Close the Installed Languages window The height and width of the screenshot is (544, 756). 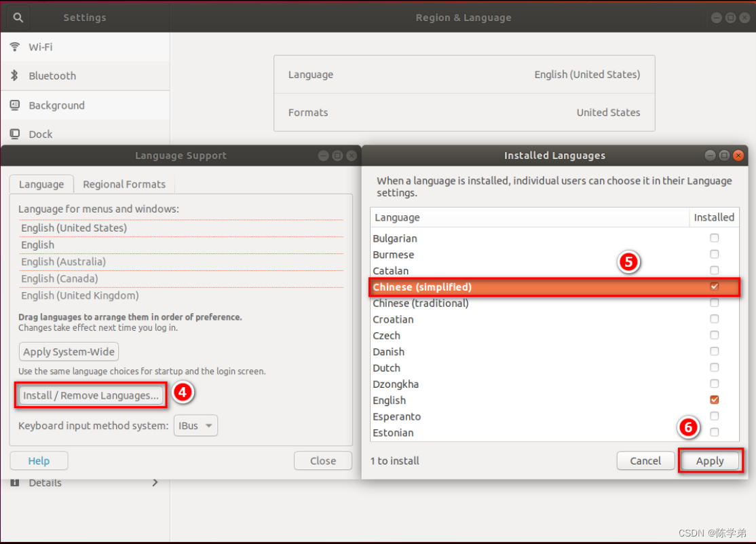(x=738, y=156)
